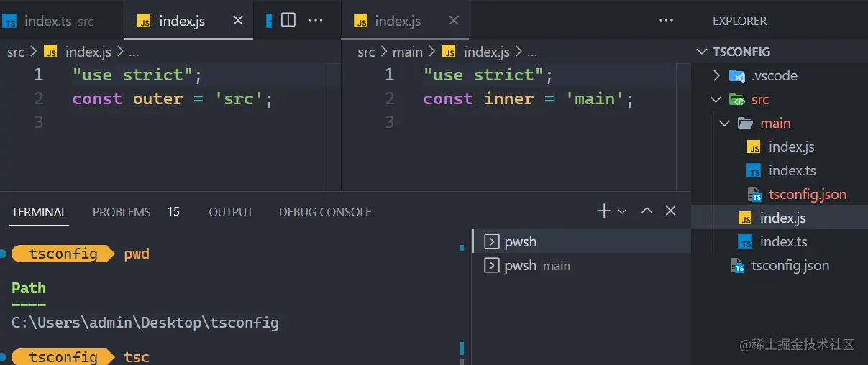Maximize the panel with the up chevron
Image resolution: width=868 pixels, height=365 pixels.
click(x=647, y=211)
